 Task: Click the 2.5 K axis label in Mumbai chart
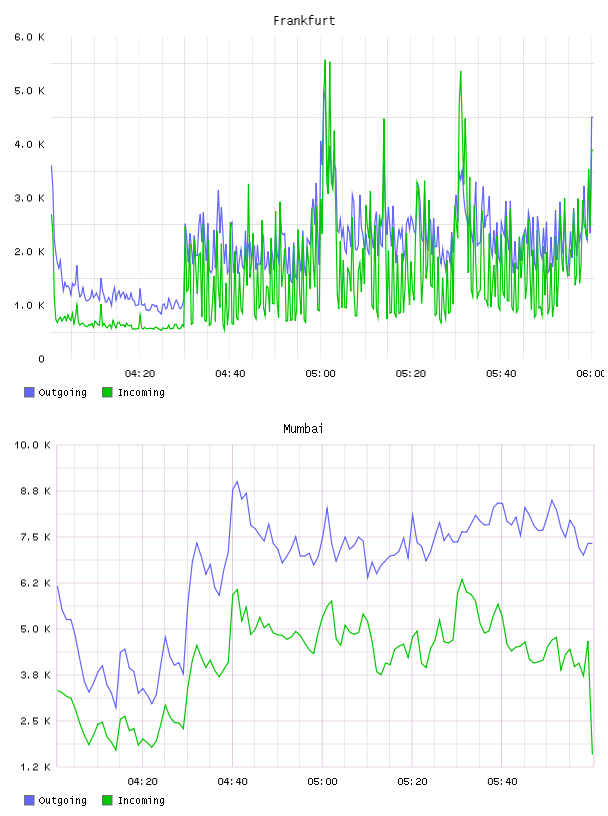[35, 721]
